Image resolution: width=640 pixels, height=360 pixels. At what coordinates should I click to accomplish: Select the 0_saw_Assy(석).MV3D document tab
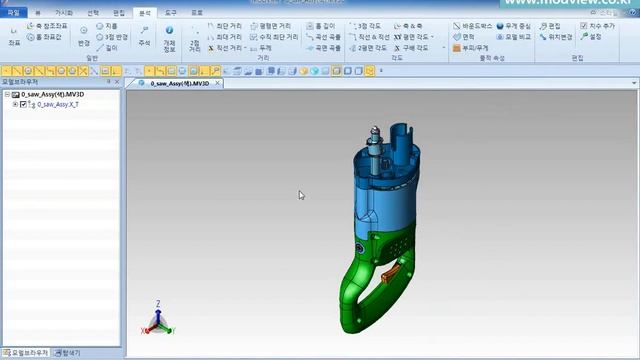180,83
